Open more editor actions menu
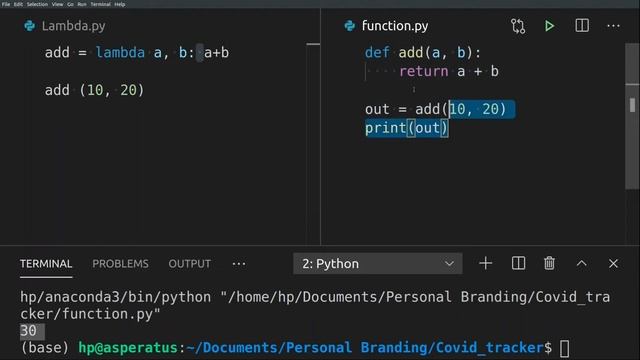The width and height of the screenshot is (640, 360). tap(613, 26)
